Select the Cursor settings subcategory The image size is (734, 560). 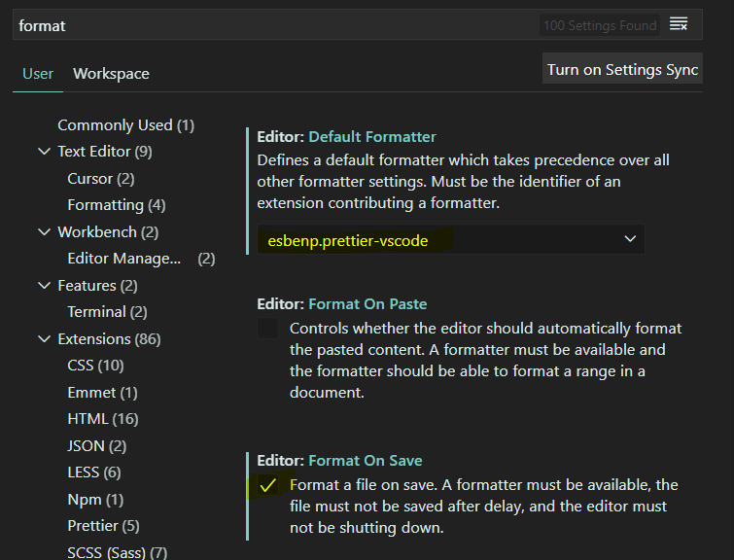[x=101, y=179]
